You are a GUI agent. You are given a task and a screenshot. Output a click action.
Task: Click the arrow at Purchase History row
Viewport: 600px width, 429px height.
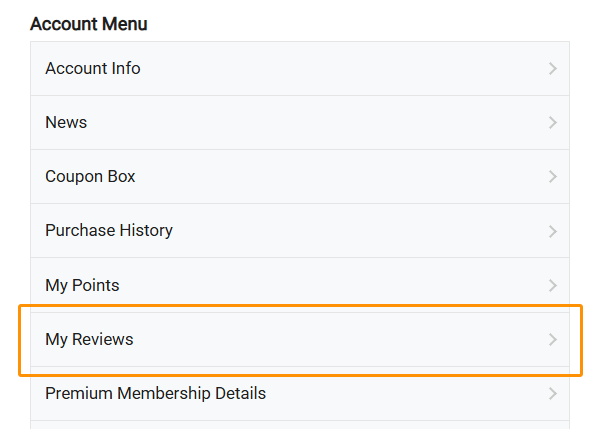[x=553, y=231]
